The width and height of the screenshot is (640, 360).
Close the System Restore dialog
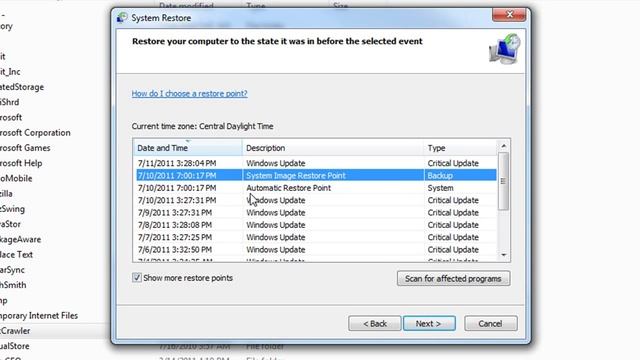[509, 14]
